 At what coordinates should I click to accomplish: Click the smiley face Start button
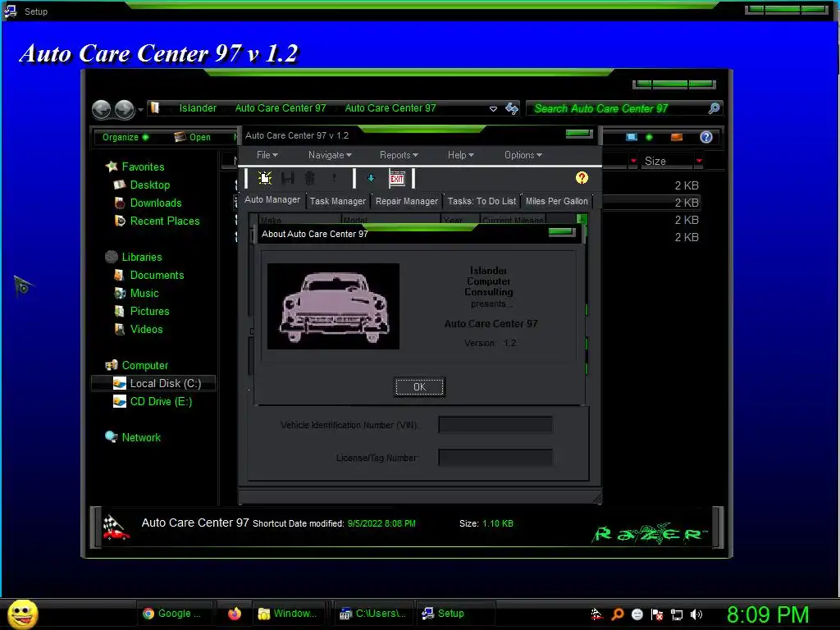pyautogui.click(x=22, y=614)
